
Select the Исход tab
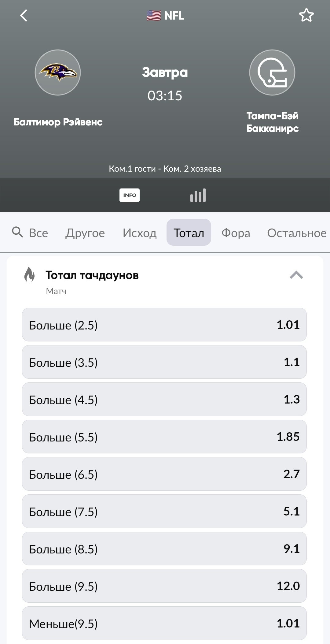tap(140, 233)
